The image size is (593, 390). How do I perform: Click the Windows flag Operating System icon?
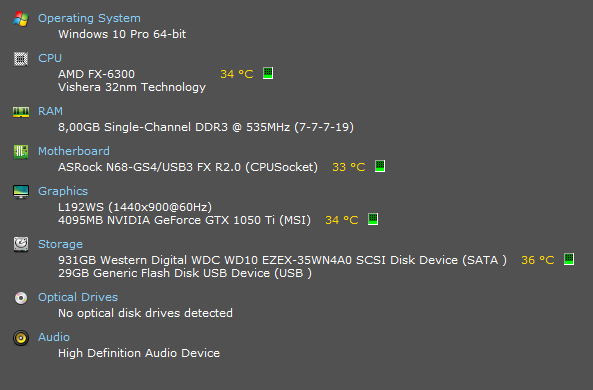pyautogui.click(x=21, y=19)
